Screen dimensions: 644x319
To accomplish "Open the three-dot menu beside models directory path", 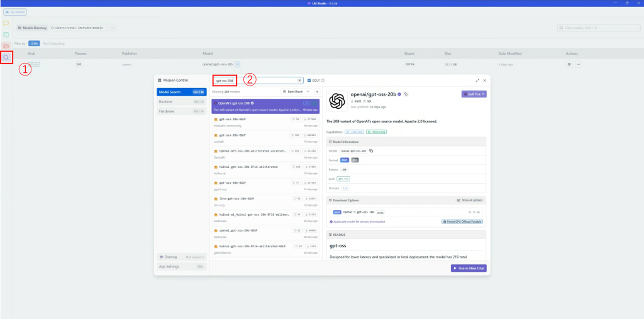I will point(113,28).
